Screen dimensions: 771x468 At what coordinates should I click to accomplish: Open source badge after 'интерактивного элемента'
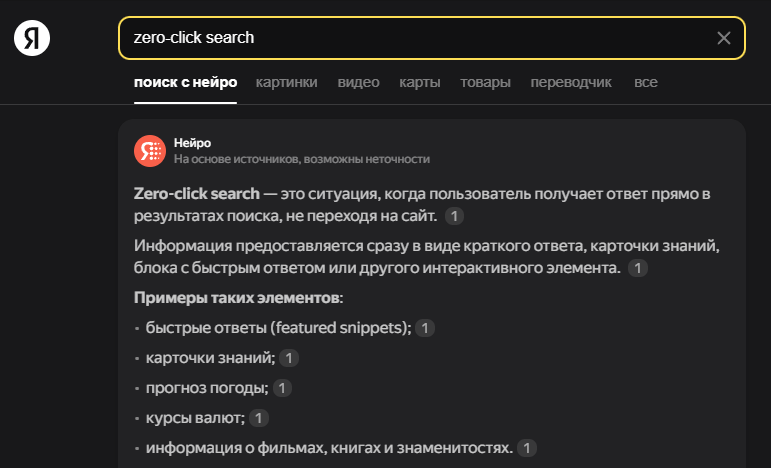pos(638,268)
